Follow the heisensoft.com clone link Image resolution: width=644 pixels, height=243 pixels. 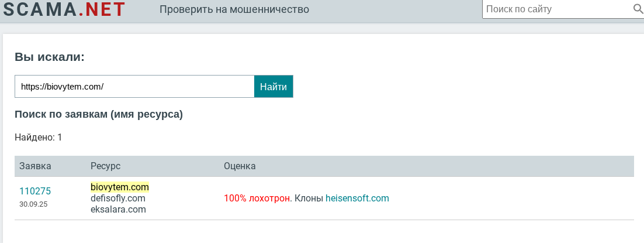[x=357, y=198]
